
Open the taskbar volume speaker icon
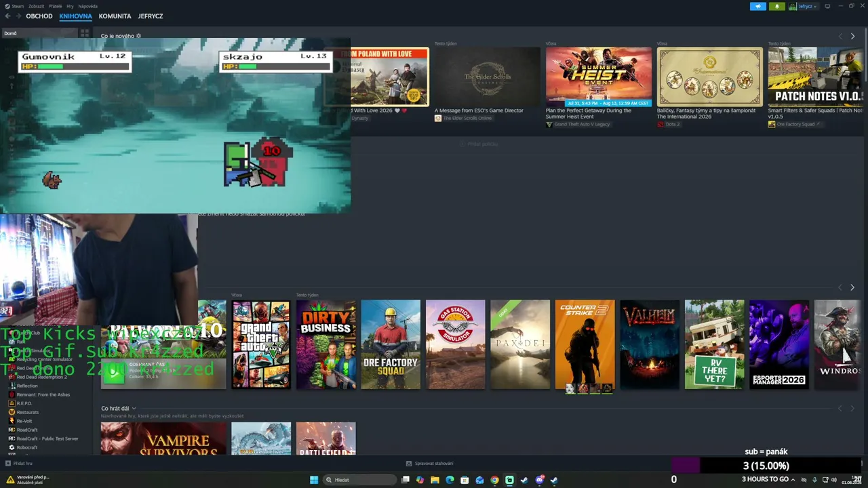pos(834,480)
